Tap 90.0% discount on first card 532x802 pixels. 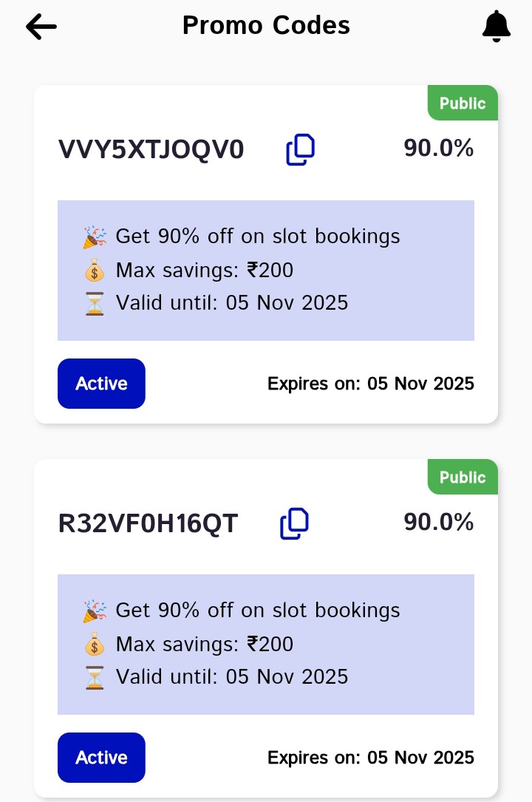438,149
